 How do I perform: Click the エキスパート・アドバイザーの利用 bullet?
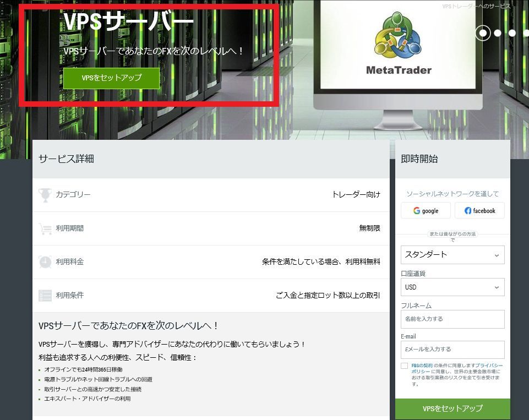click(88, 399)
